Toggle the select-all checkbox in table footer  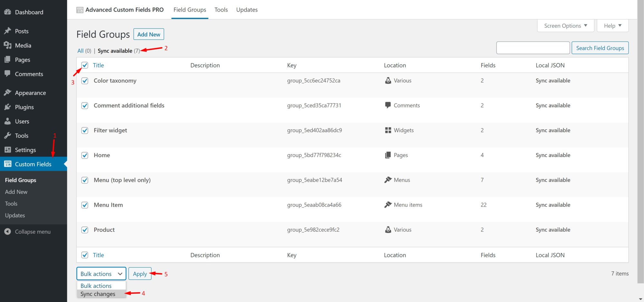coord(85,255)
